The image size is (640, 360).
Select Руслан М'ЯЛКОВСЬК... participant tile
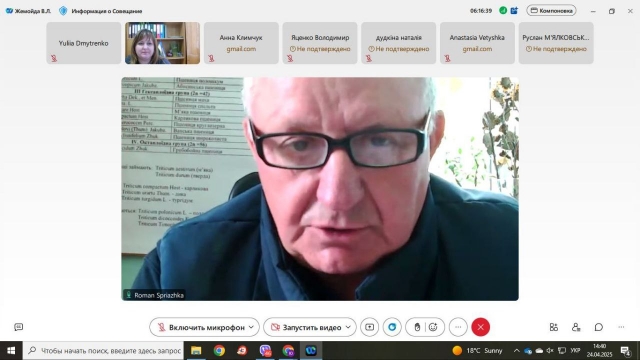pos(556,43)
